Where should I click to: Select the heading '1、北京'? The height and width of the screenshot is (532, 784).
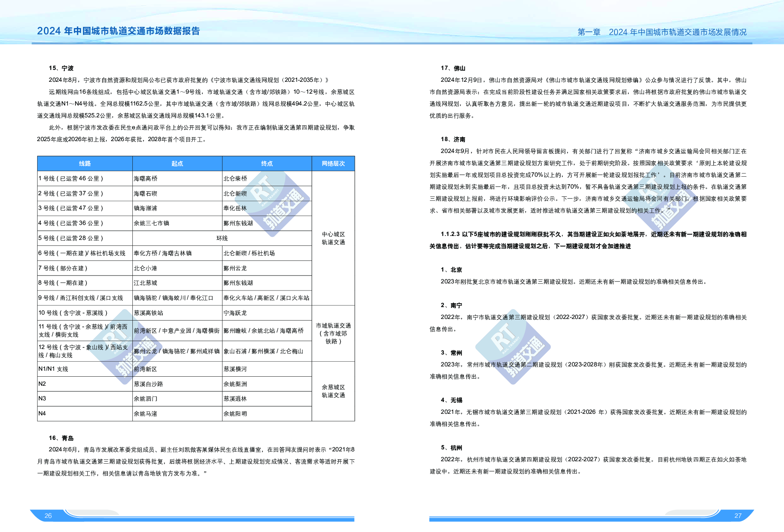point(451,270)
